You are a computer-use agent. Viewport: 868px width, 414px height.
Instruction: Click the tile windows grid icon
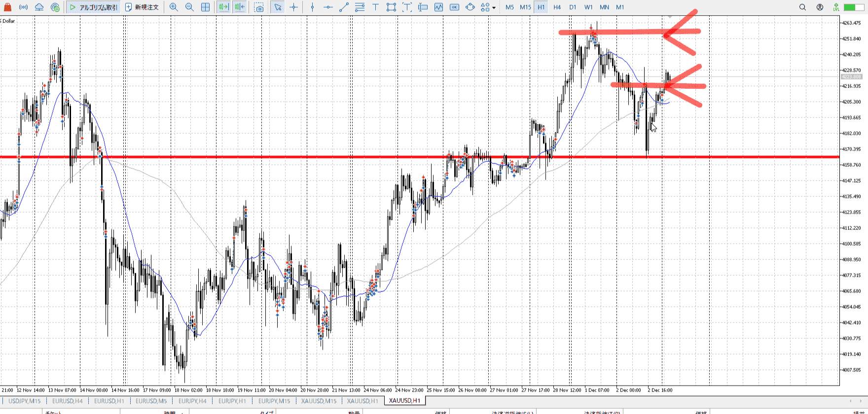(x=205, y=7)
